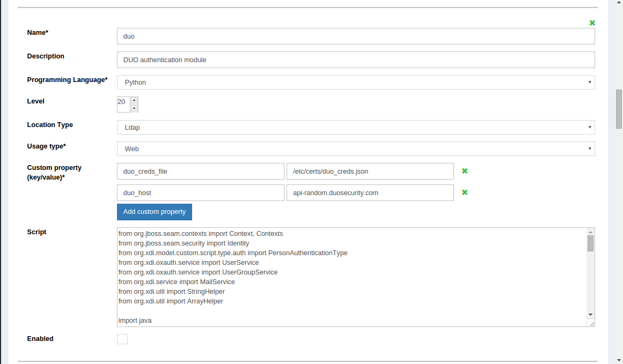The height and width of the screenshot is (364, 623).
Task: Increase the Level value with the up stepper
Action: 134,100
